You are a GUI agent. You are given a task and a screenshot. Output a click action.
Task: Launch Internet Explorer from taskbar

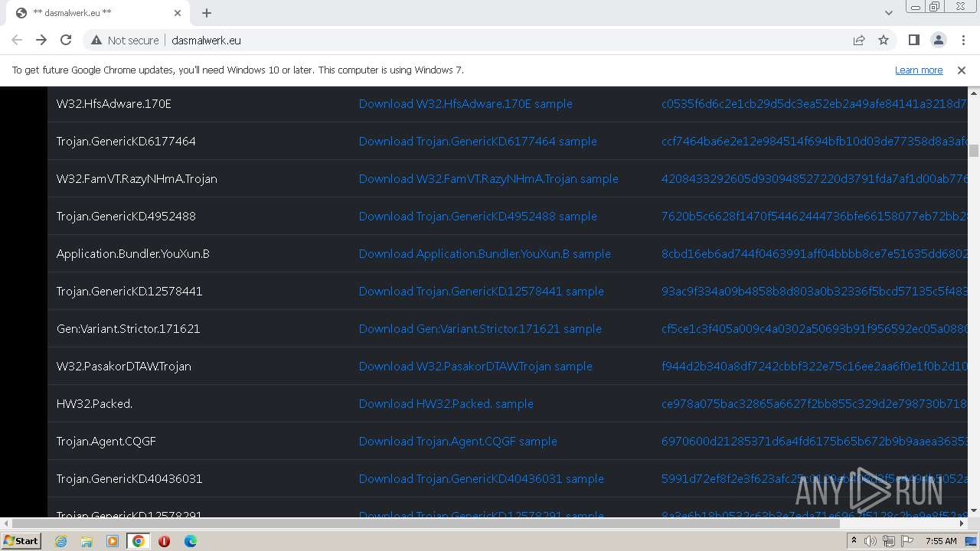pyautogui.click(x=60, y=541)
